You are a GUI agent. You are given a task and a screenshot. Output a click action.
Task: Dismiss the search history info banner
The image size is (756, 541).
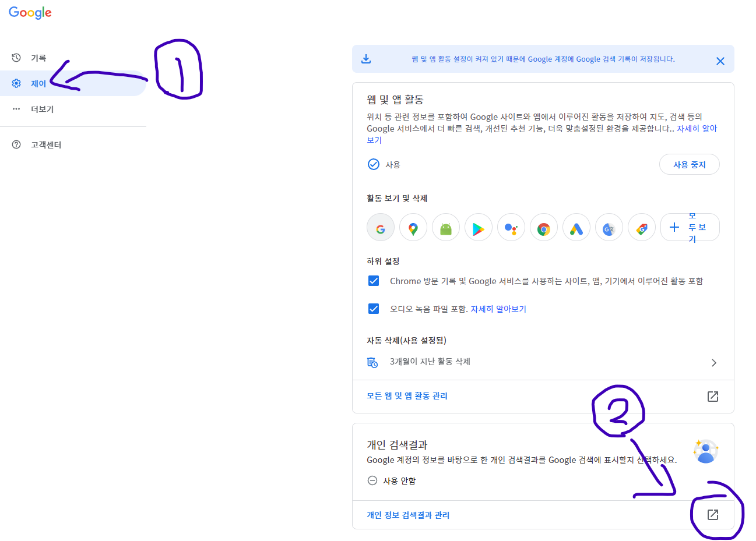720,61
